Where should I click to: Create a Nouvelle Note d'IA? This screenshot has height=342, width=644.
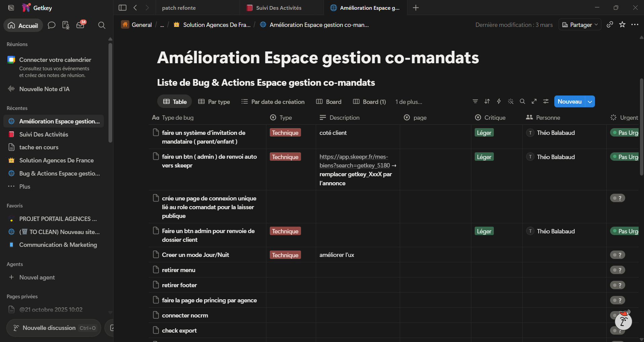pos(44,89)
